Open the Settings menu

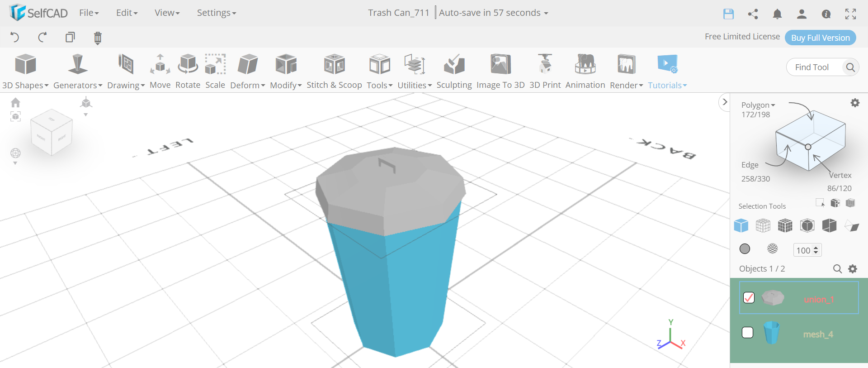pyautogui.click(x=217, y=13)
